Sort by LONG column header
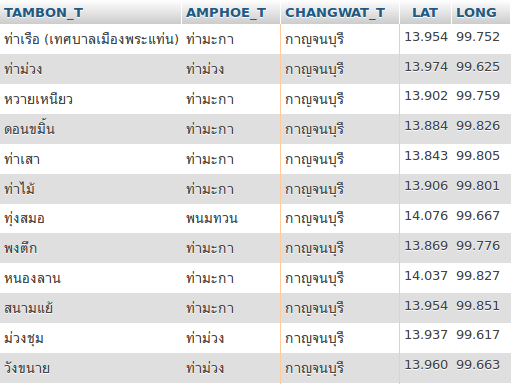Viewport: 512px width, 384px height. click(476, 13)
